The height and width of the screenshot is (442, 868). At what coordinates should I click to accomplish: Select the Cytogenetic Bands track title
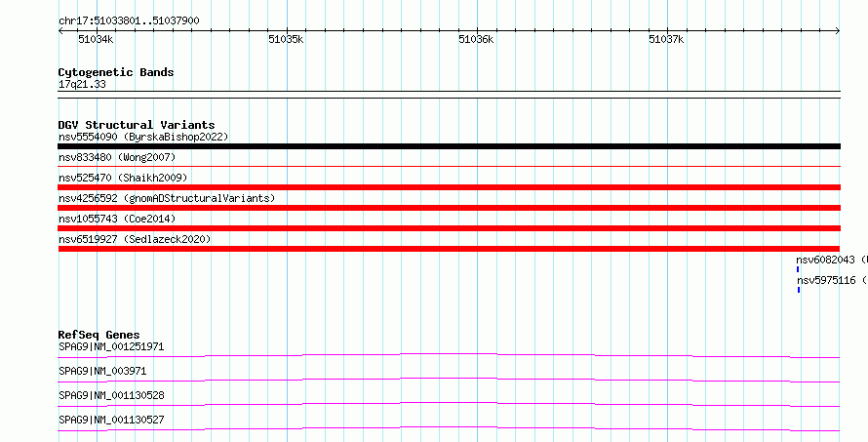[x=116, y=72]
